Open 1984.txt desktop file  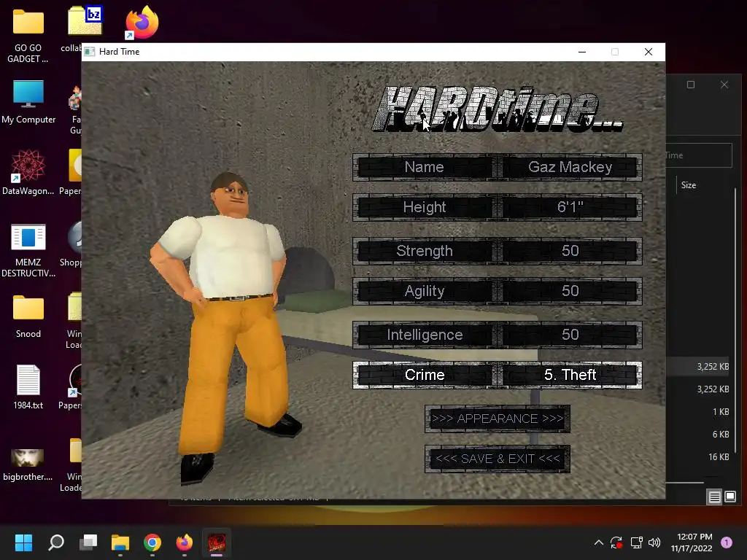coord(28,386)
